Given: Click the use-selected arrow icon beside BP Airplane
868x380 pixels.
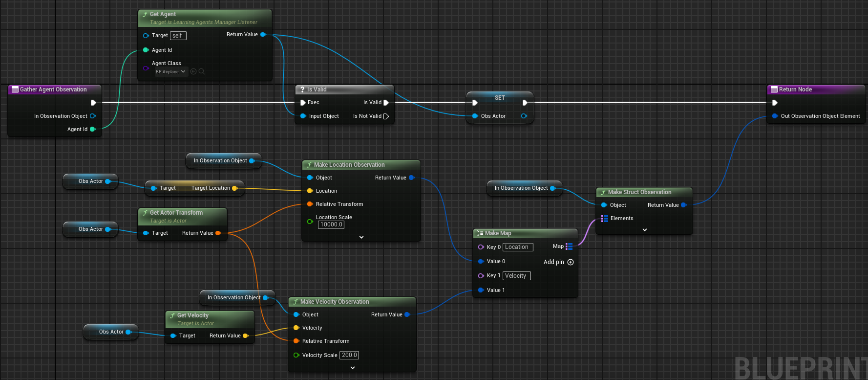Looking at the screenshot, I should pyautogui.click(x=193, y=71).
